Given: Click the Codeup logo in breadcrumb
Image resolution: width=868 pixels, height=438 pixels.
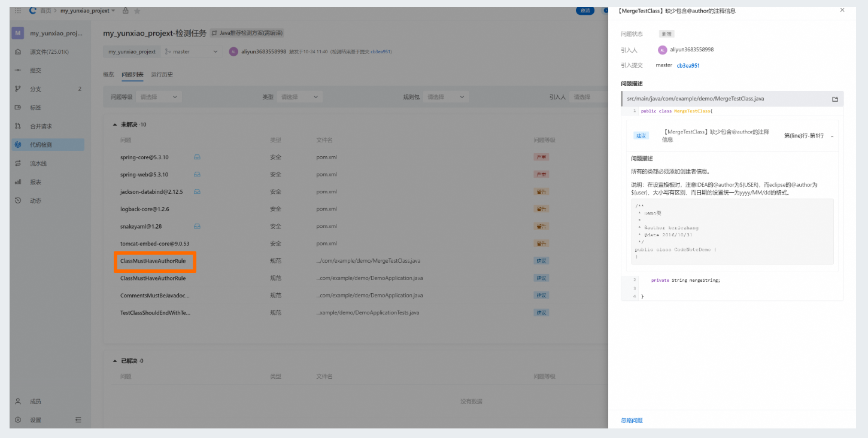Looking at the screenshot, I should (x=33, y=11).
